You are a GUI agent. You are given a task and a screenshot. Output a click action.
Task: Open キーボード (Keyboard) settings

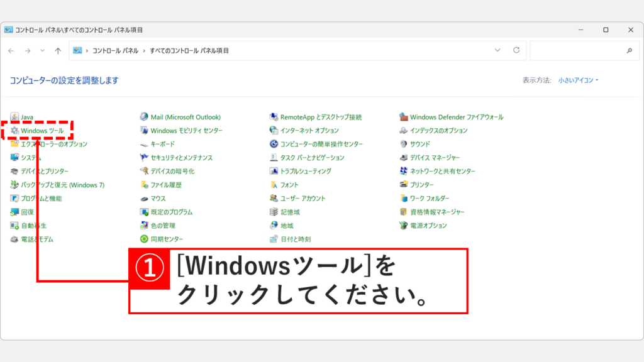pos(162,144)
